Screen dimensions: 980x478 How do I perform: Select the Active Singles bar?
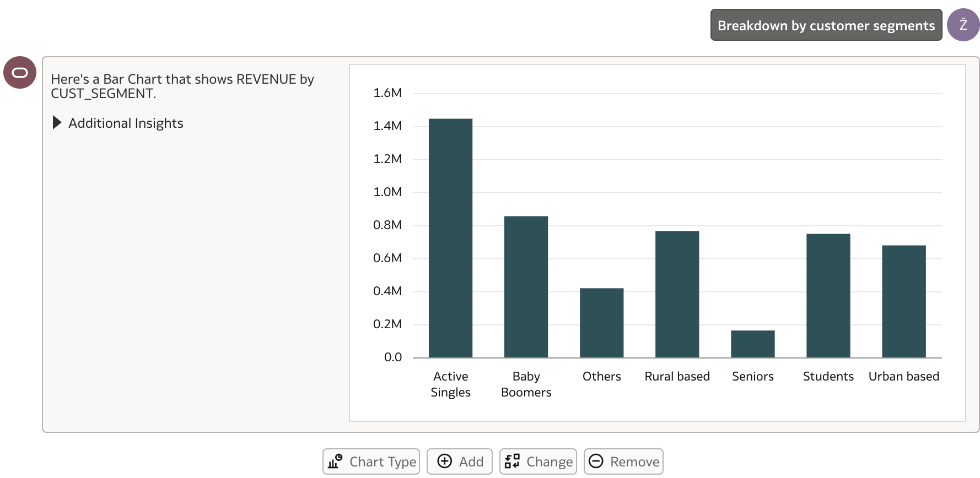(450, 238)
